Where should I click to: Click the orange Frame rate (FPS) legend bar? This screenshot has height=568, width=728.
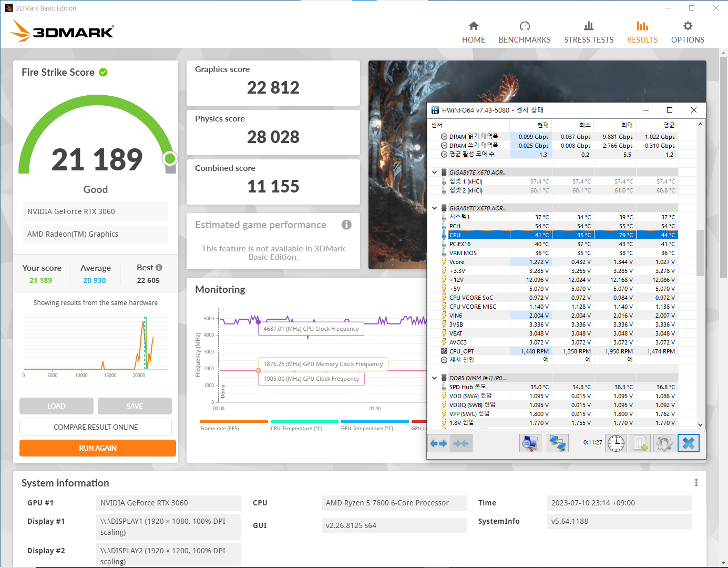click(234, 421)
